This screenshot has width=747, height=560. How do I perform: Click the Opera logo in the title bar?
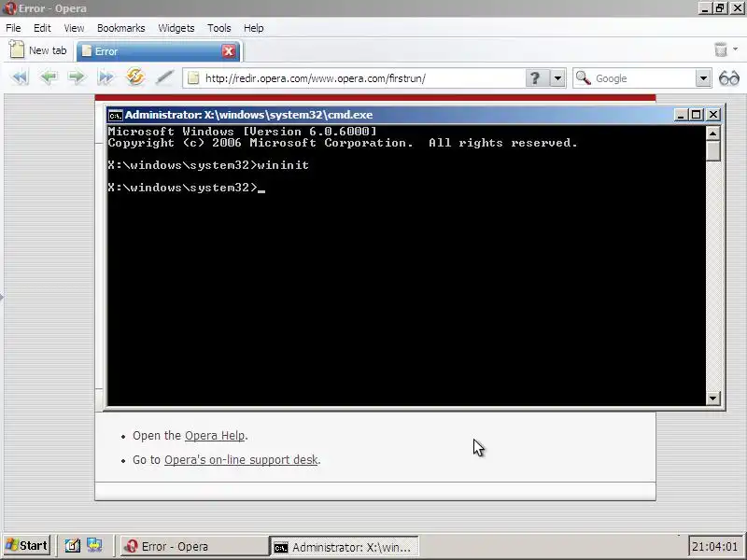coord(9,8)
